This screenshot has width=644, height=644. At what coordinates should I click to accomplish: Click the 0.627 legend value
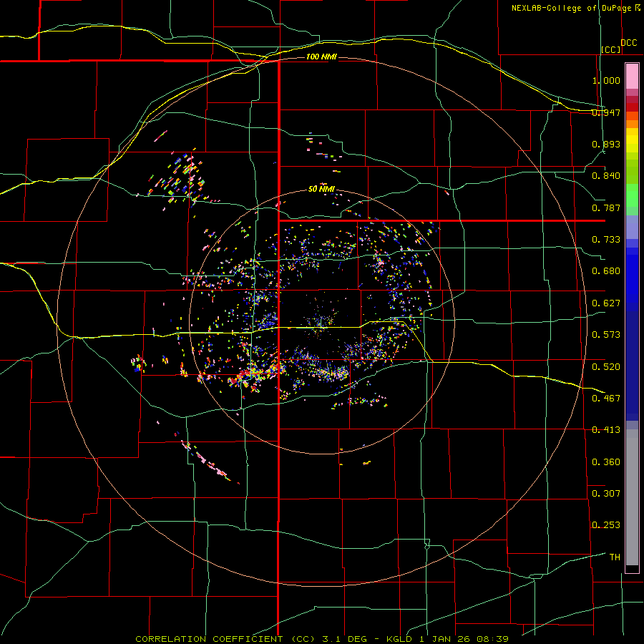click(606, 303)
